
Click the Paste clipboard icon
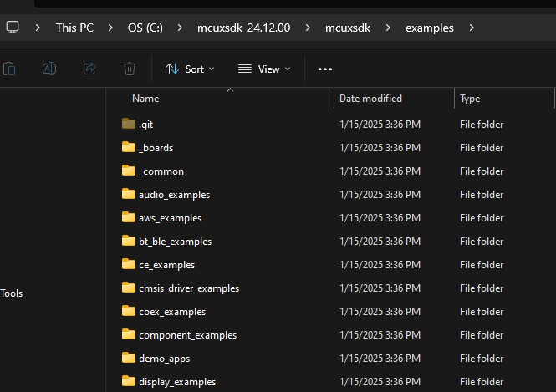tap(9, 69)
